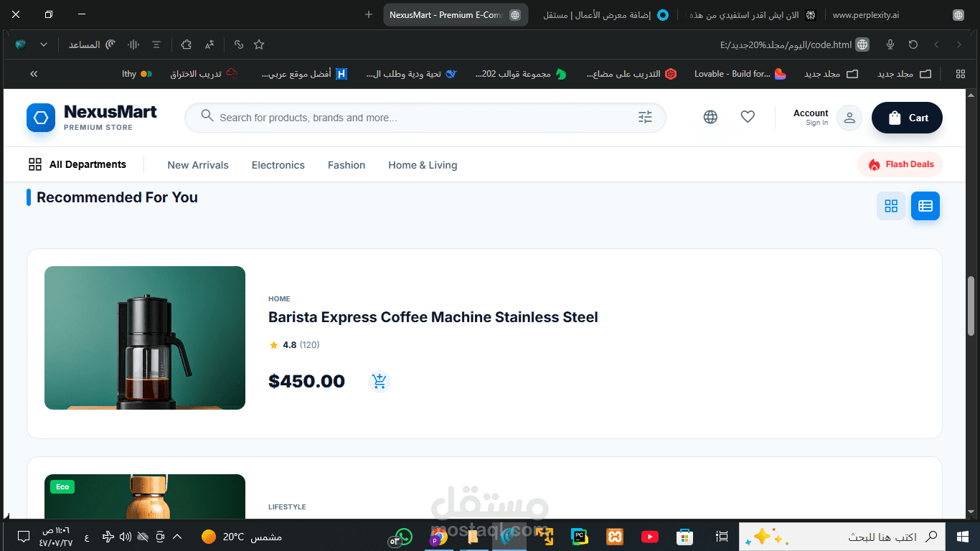Image resolution: width=980 pixels, height=551 pixels.
Task: Open the apps grid icon in bookmarks bar
Action: point(961,74)
